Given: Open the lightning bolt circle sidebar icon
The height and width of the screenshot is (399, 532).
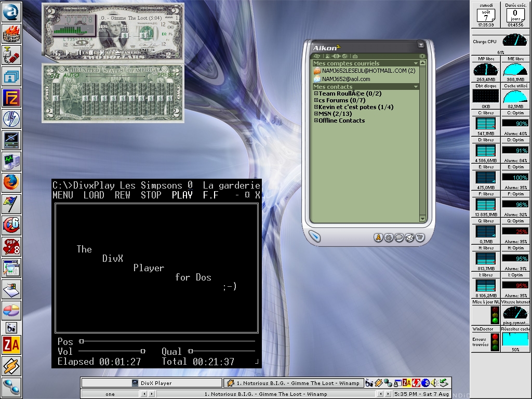Looking at the screenshot, I should pos(11,119).
